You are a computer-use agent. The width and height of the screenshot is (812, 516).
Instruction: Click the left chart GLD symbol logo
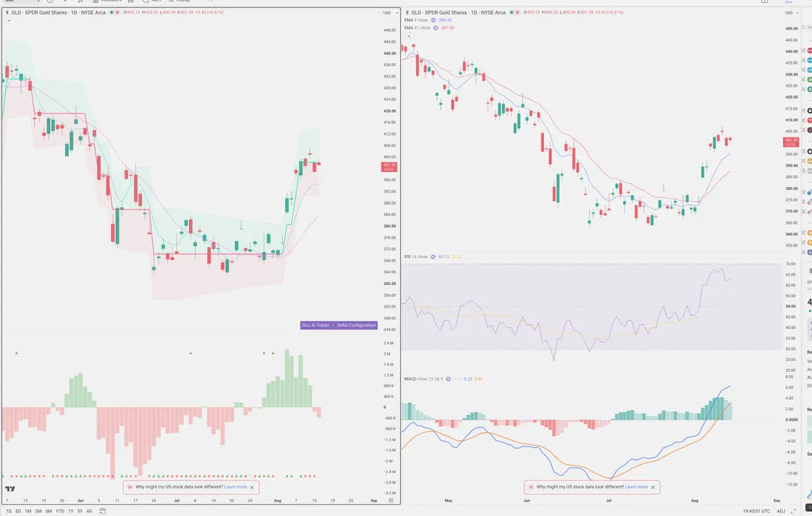coord(7,12)
